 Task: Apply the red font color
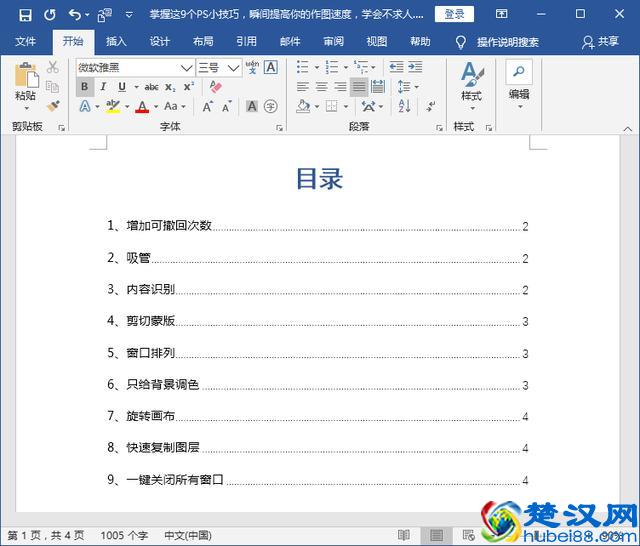point(142,107)
